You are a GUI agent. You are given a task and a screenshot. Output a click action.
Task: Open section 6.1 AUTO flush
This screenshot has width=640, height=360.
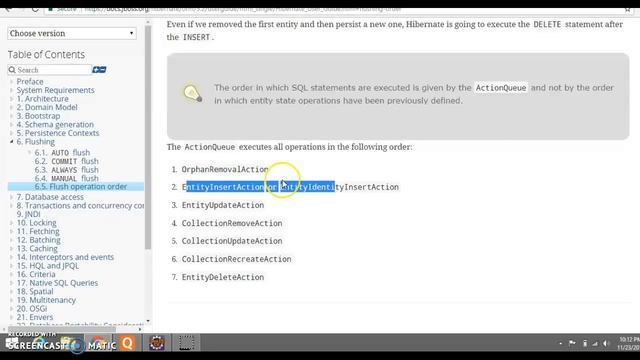[62, 153]
